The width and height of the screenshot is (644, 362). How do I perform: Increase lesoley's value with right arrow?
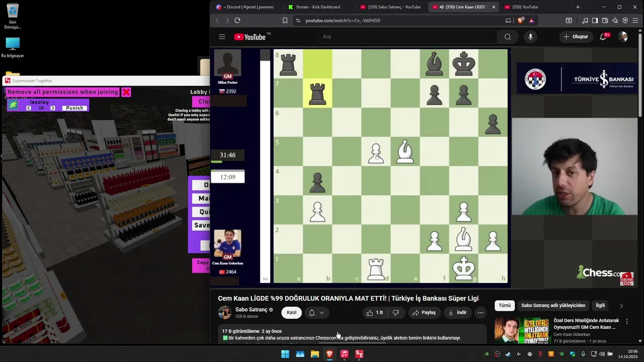[x=53, y=108]
